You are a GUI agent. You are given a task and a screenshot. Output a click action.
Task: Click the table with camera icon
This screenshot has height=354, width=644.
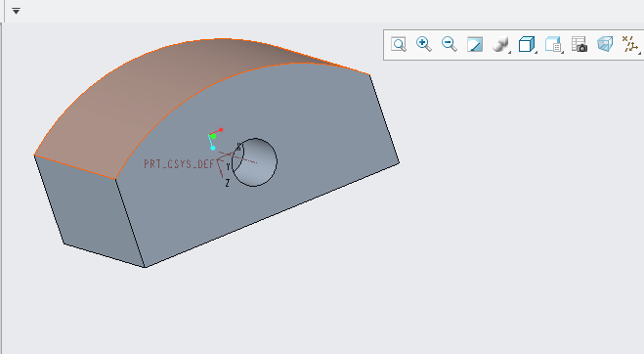point(580,44)
